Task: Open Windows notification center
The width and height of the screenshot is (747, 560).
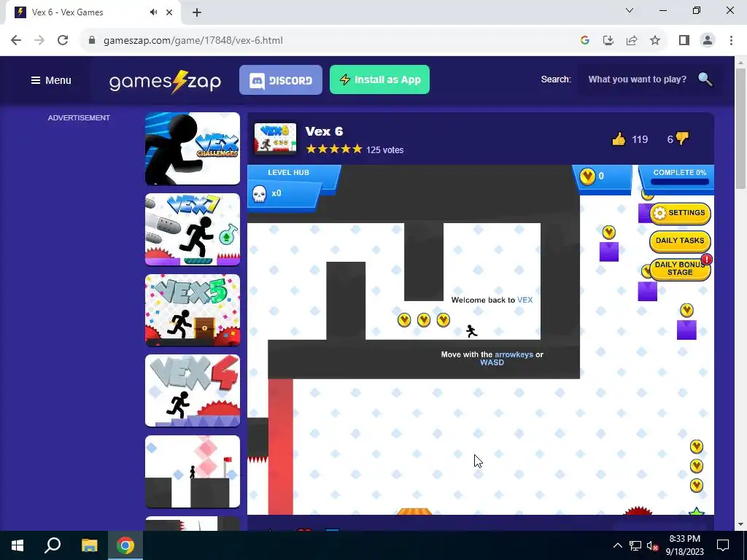Action: click(723, 545)
